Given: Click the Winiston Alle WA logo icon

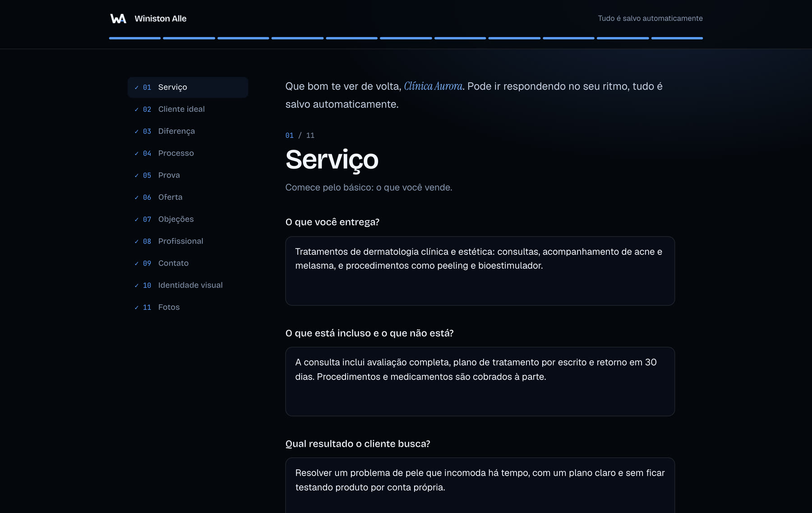Looking at the screenshot, I should tap(118, 18).
